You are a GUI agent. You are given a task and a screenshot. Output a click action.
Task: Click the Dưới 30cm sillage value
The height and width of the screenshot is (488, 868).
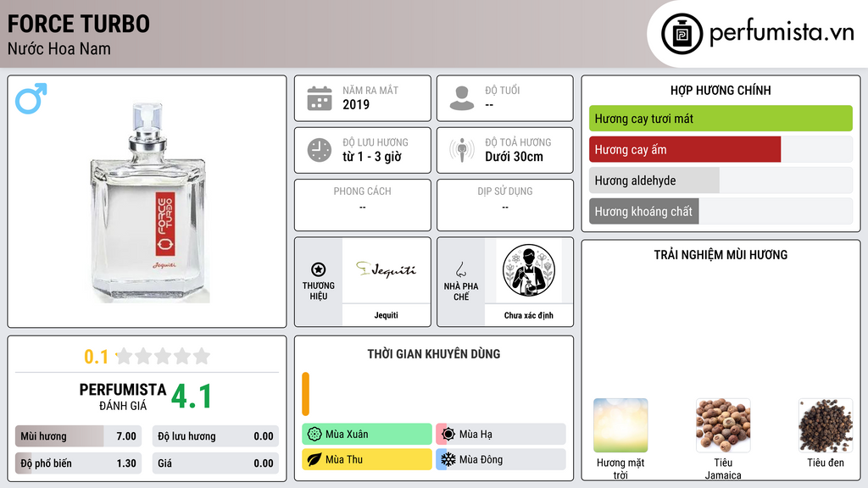tap(515, 157)
